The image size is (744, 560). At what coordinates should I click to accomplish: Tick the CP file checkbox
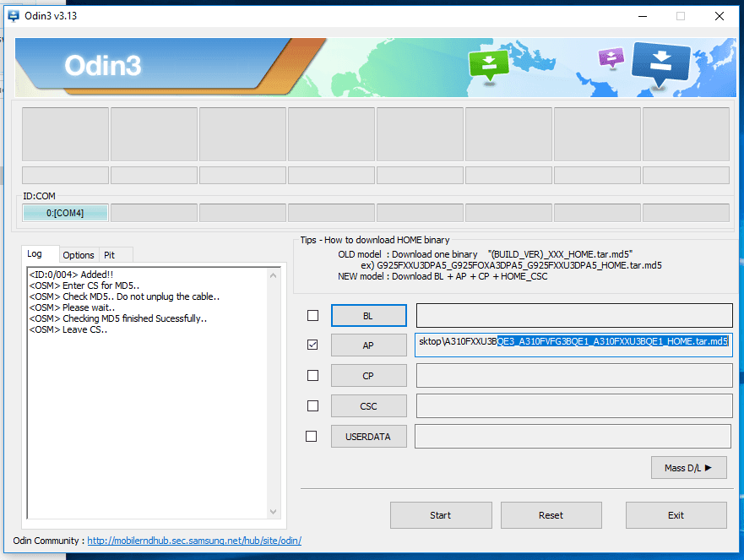point(312,375)
